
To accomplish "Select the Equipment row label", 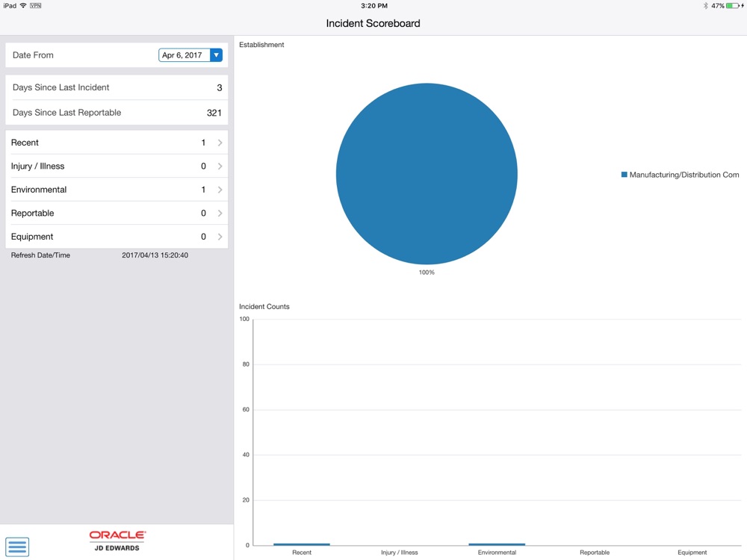I will [32, 237].
